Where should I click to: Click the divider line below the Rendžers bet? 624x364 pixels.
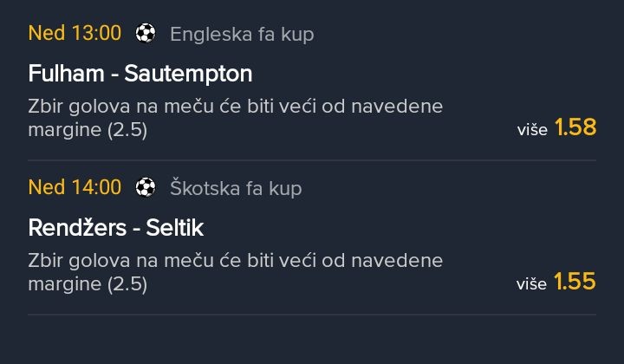pyautogui.click(x=312, y=314)
